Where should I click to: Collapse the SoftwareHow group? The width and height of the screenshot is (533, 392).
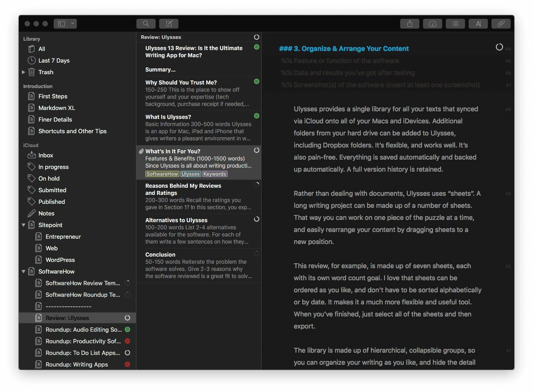(24, 271)
